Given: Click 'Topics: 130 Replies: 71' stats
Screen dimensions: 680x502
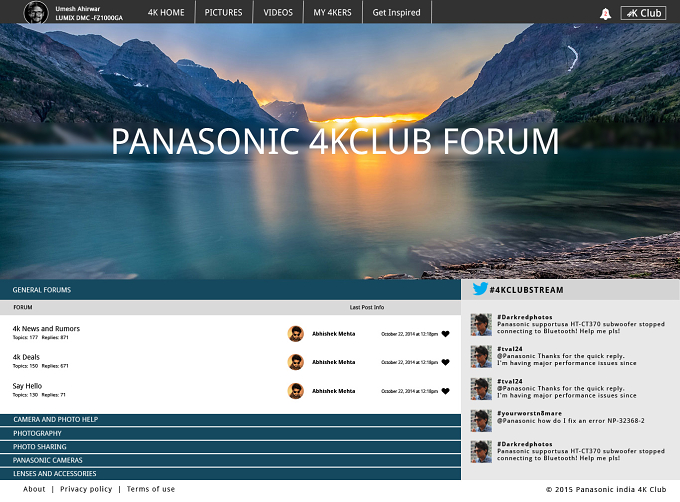Looking at the screenshot, I should coord(39,395).
